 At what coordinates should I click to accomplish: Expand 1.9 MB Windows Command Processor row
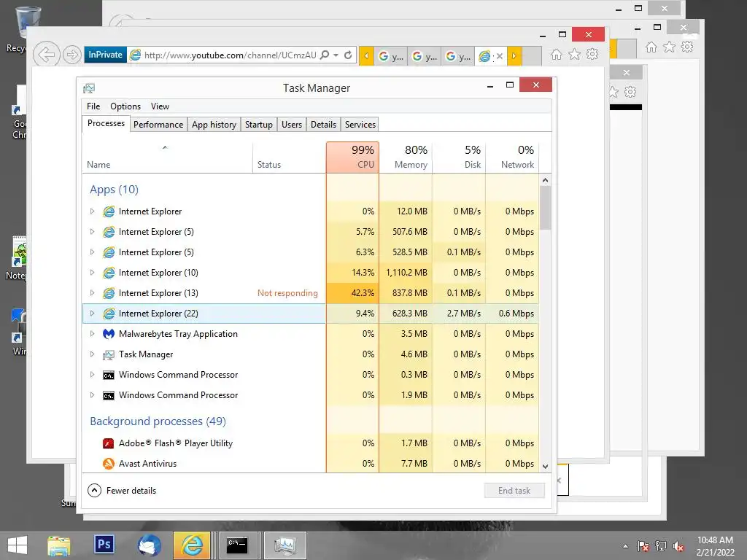click(93, 394)
